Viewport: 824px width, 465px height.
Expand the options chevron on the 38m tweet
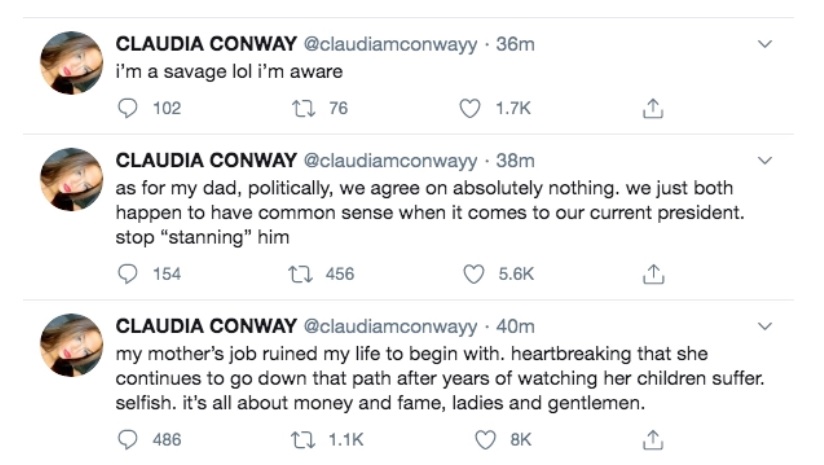[766, 161]
